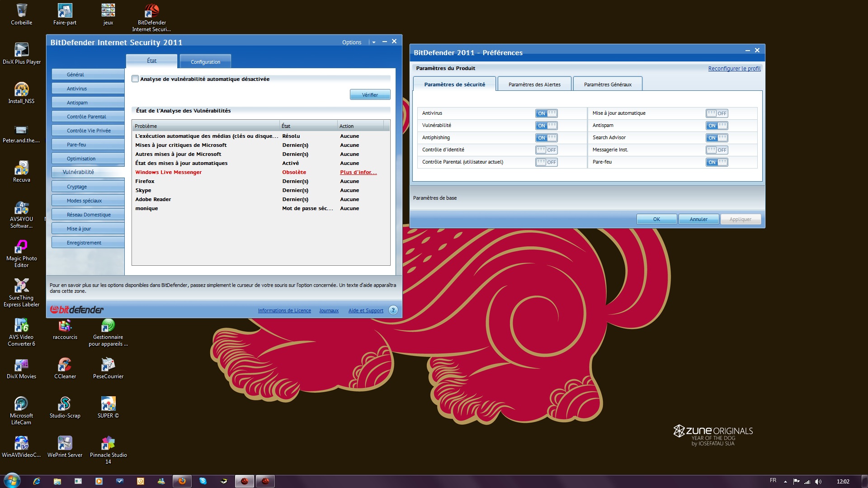Turn on Mise à jour automatique
The image size is (868, 488).
pyautogui.click(x=717, y=113)
